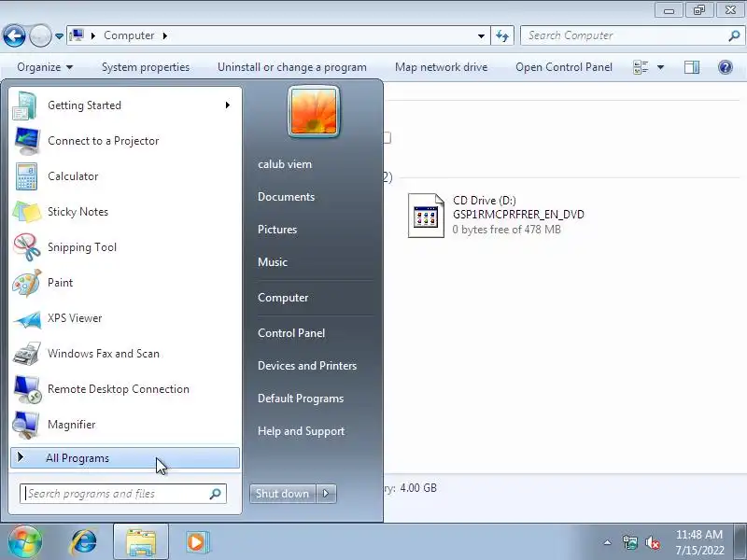Open shut down options arrow
This screenshot has height=560, width=747.
(x=326, y=494)
